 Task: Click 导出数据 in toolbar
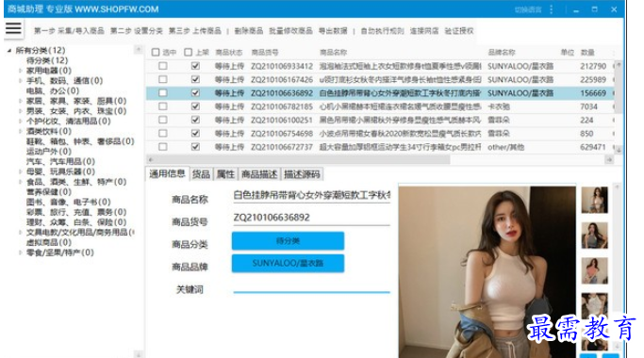tap(333, 31)
